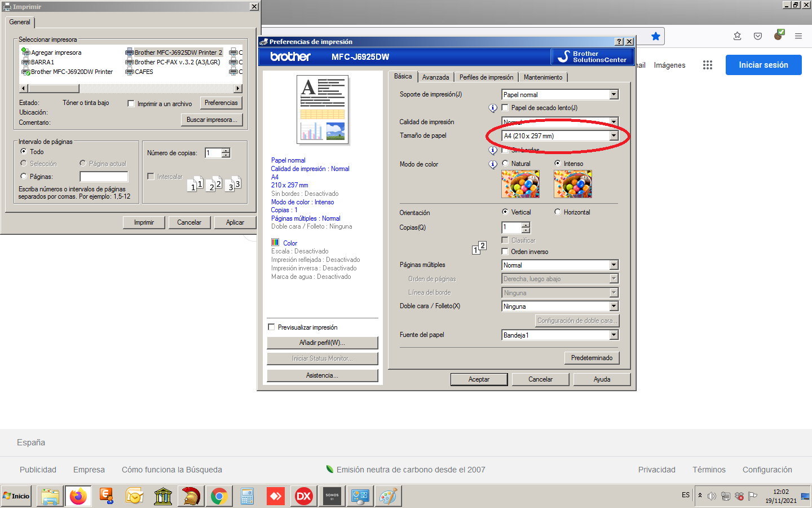812x508 pixels.
Task: Open the volume icon in system tray
Action: 712,496
